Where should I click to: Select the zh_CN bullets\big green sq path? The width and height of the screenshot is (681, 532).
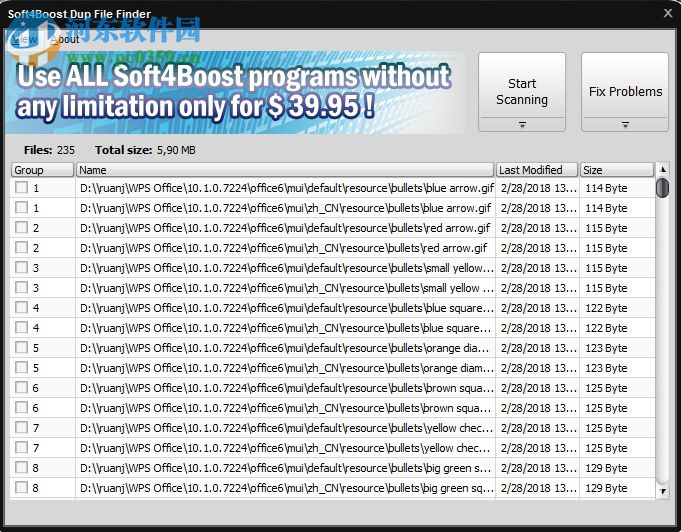point(287,488)
